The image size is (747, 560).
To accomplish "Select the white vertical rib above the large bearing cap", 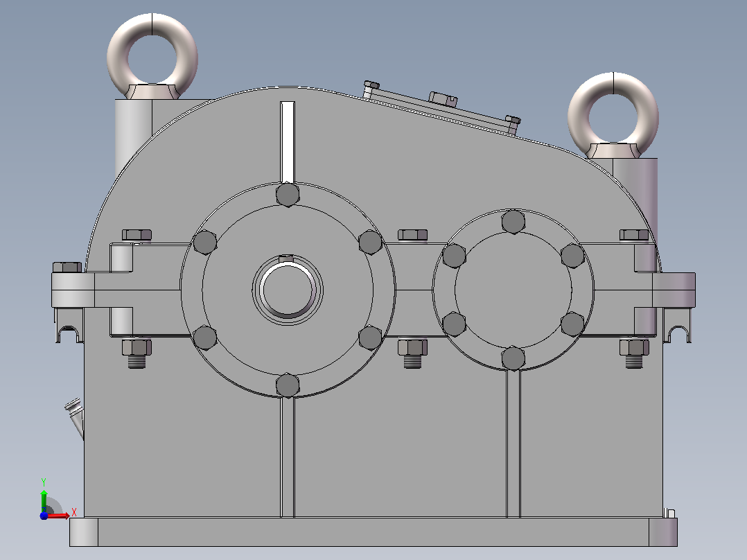I will point(288,142).
